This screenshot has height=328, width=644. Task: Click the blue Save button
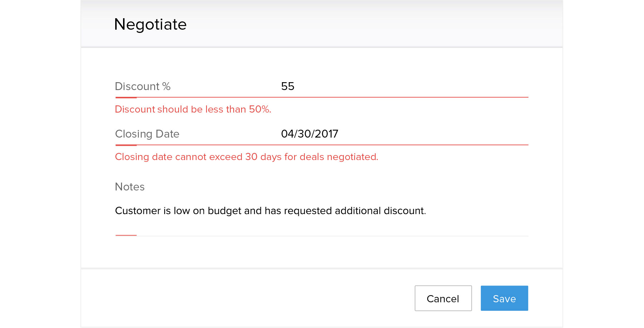504,298
